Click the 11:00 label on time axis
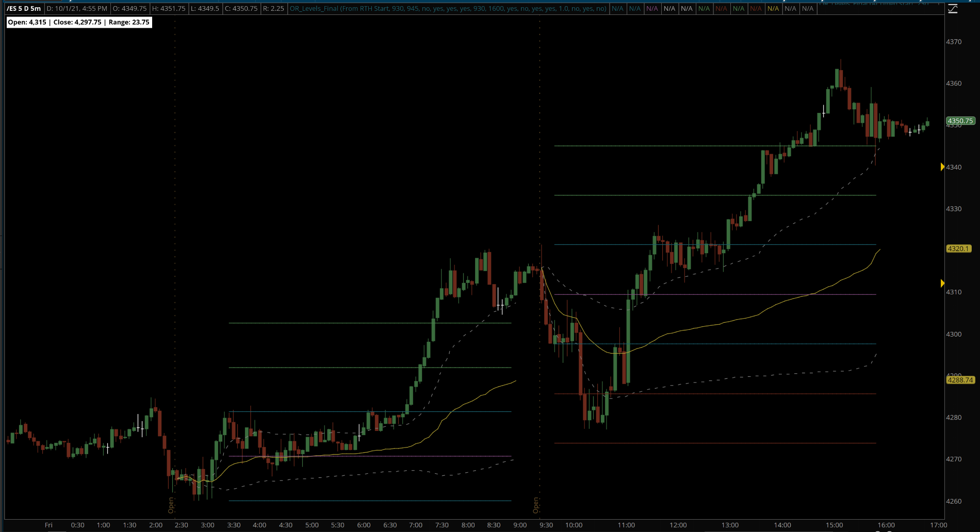 point(626,525)
